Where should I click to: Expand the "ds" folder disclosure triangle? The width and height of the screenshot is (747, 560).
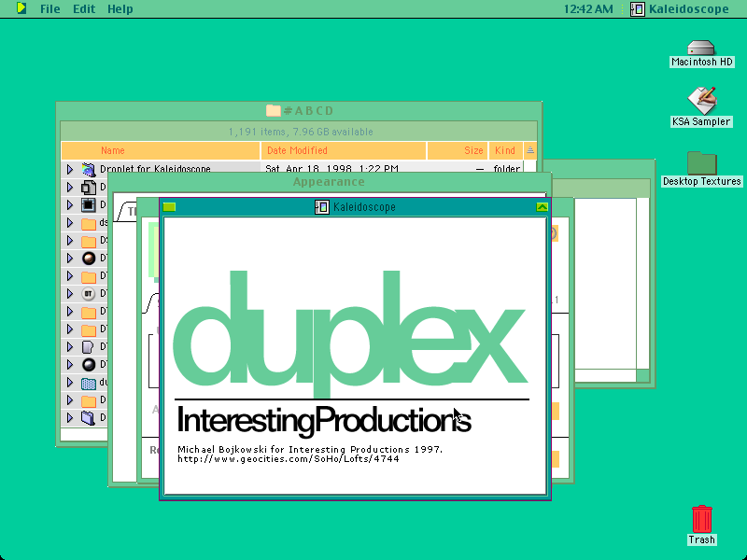click(69, 223)
